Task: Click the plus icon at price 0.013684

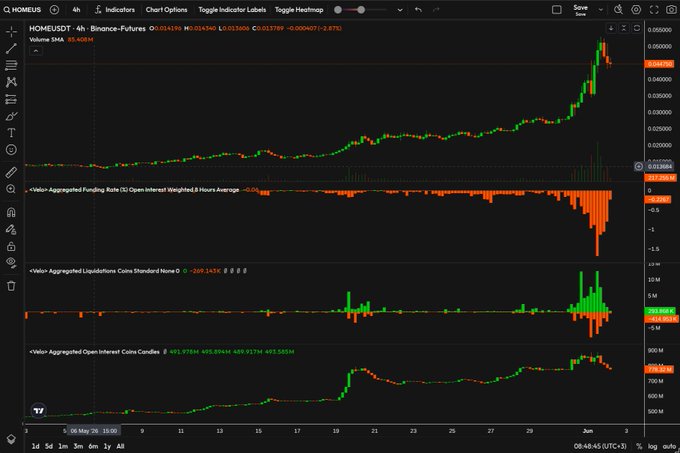Action: [639, 166]
